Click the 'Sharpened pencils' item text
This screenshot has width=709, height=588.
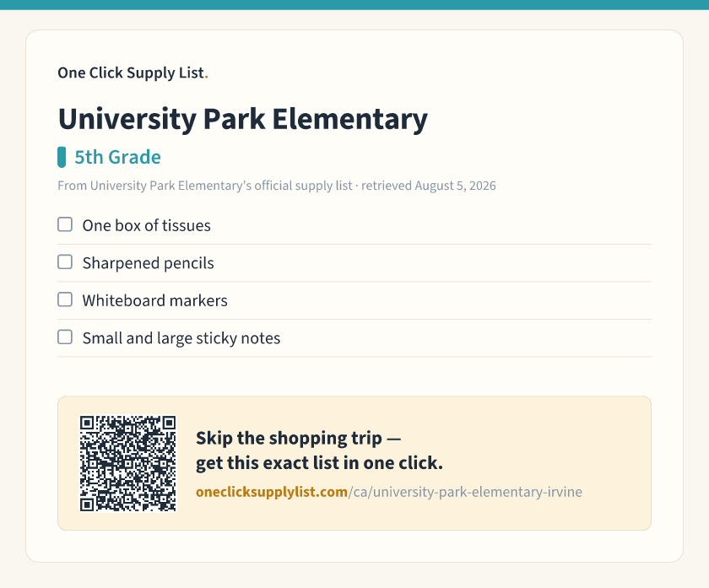149,263
